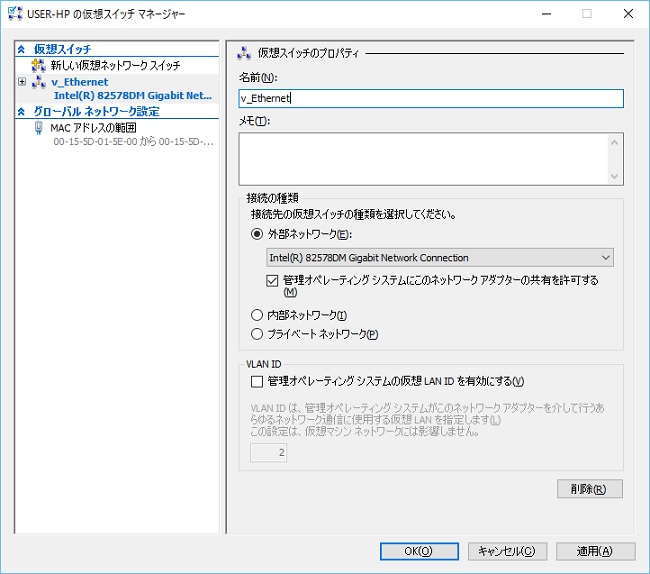This screenshot has width=650, height=574.
Task: Click the 削除(R) button
Action: click(589, 489)
